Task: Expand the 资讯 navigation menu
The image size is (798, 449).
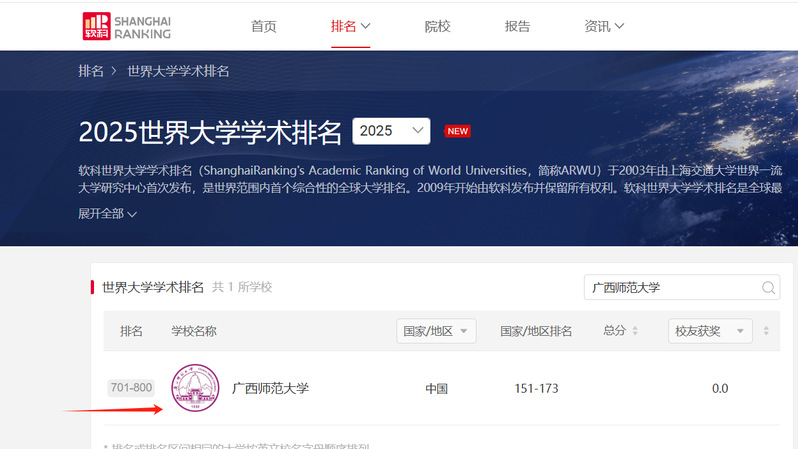Action: tap(604, 26)
